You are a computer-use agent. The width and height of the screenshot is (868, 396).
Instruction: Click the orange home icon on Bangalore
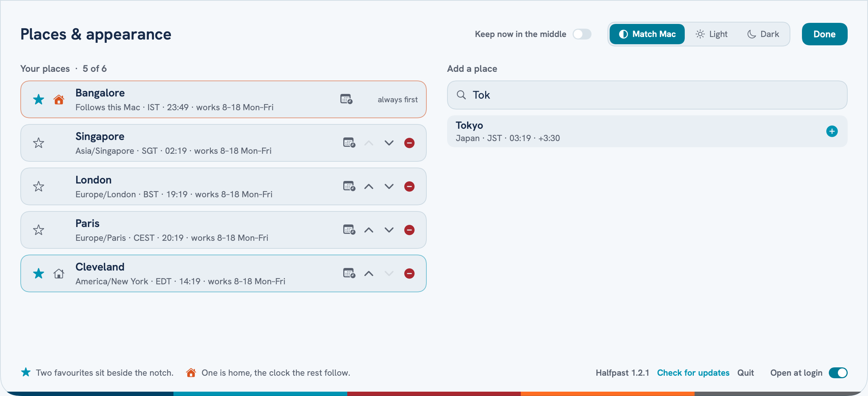coord(59,99)
